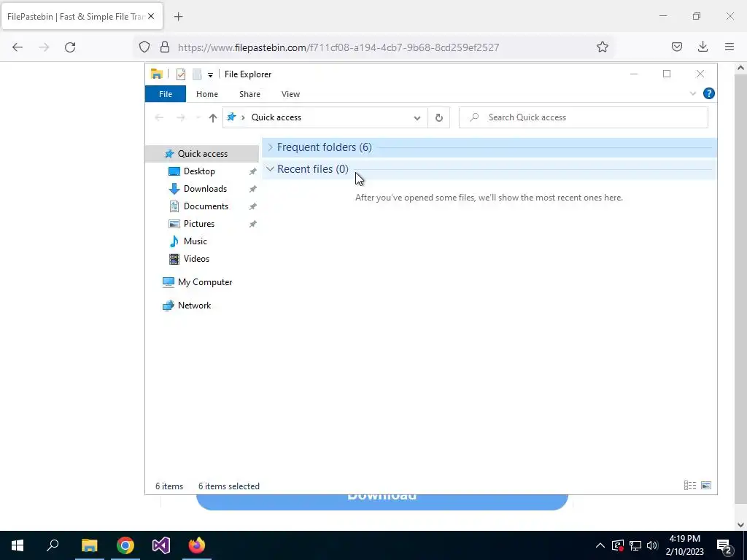Show hidden system tray icons
Viewport: 747px width, 560px height.
600,545
